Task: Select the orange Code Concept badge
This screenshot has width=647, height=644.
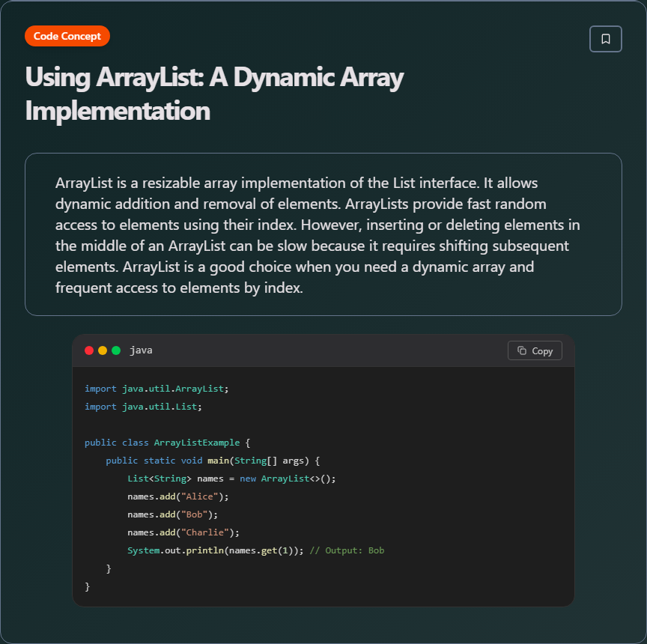Action: 67,35
